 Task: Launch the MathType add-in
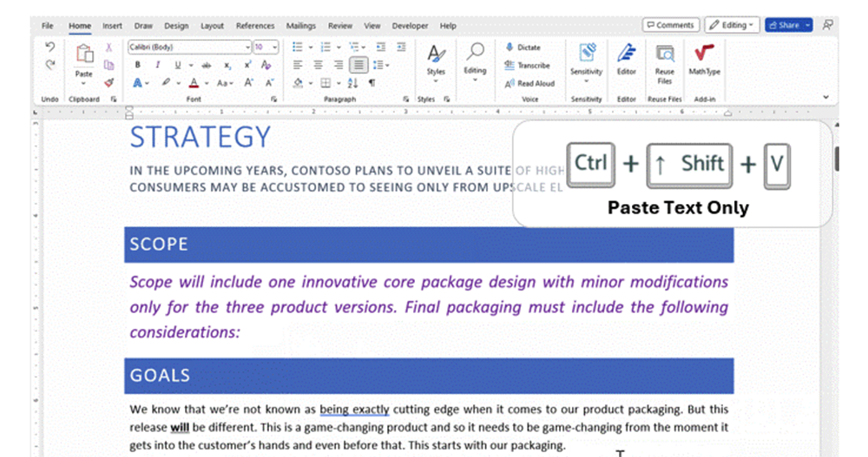[x=704, y=59]
